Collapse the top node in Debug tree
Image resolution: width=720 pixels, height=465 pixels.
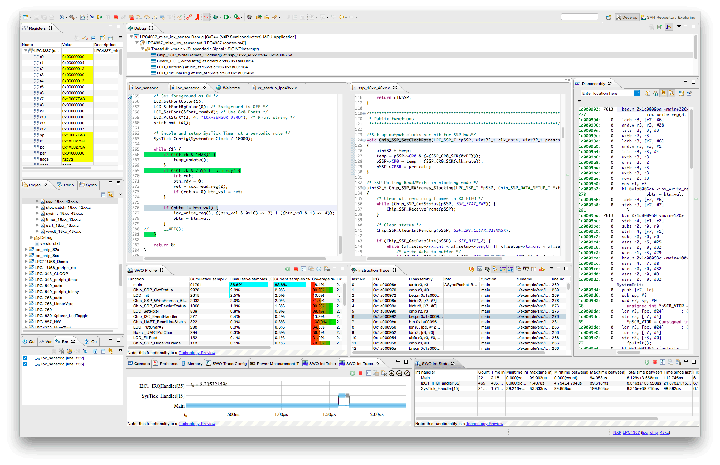[130, 36]
